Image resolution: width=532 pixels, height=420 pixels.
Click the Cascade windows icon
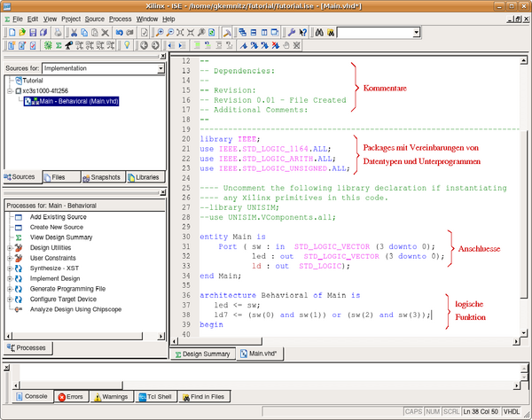[x=242, y=33]
